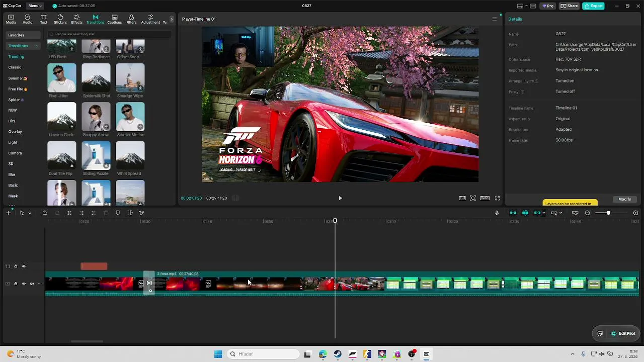The width and height of the screenshot is (644, 362).
Task: Open the Adjustment panel
Action: click(x=150, y=19)
